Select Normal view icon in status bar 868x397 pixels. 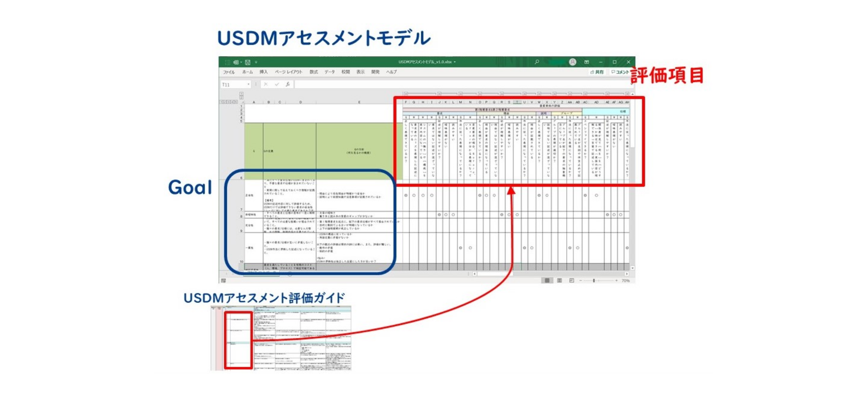pyautogui.click(x=547, y=280)
